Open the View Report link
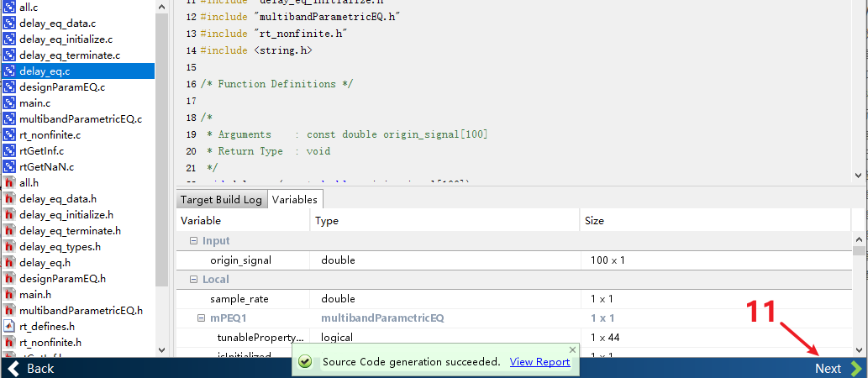The width and height of the screenshot is (868, 378). pos(539,362)
